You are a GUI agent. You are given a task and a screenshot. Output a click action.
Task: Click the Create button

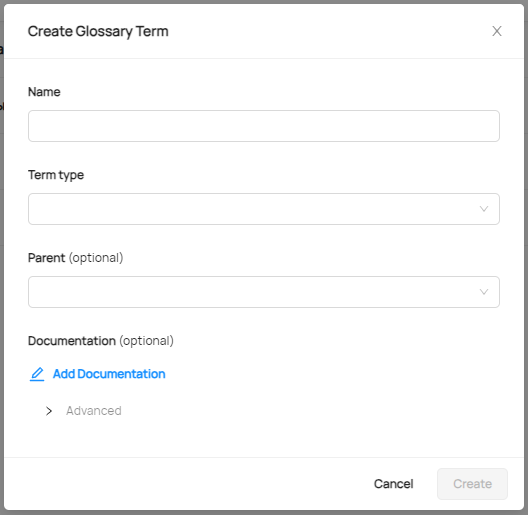472,484
